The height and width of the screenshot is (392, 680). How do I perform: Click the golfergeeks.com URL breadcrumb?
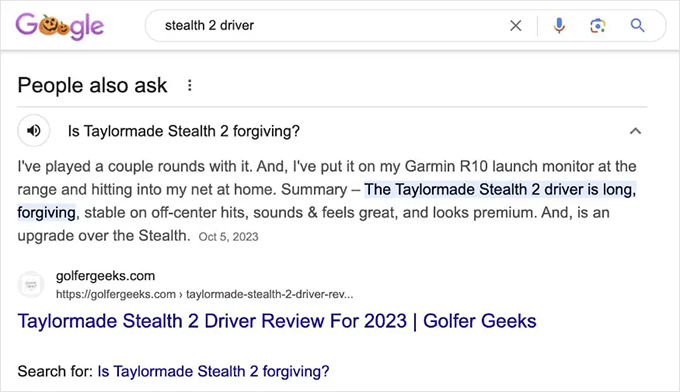(x=205, y=294)
